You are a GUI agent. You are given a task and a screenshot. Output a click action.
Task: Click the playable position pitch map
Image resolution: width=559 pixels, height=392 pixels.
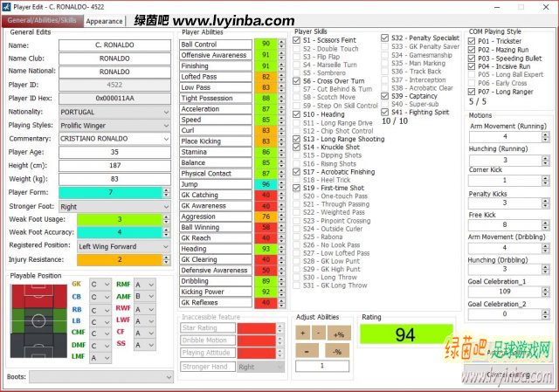click(38, 320)
